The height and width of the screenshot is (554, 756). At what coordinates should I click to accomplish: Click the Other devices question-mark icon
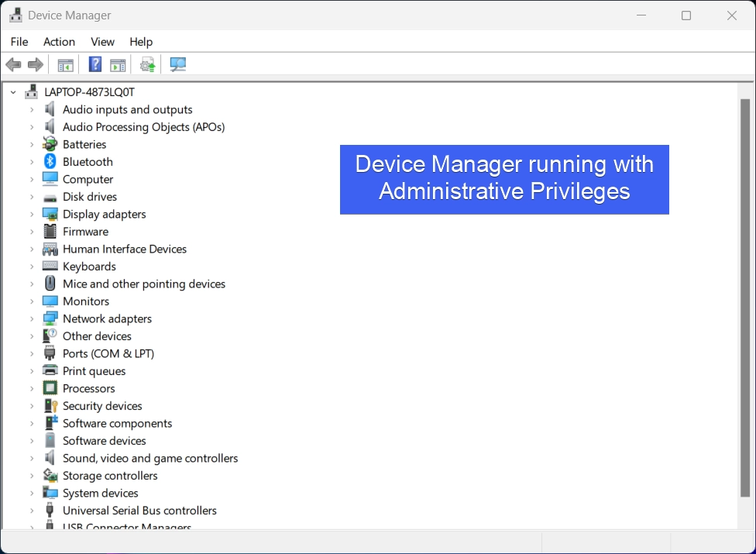point(50,335)
